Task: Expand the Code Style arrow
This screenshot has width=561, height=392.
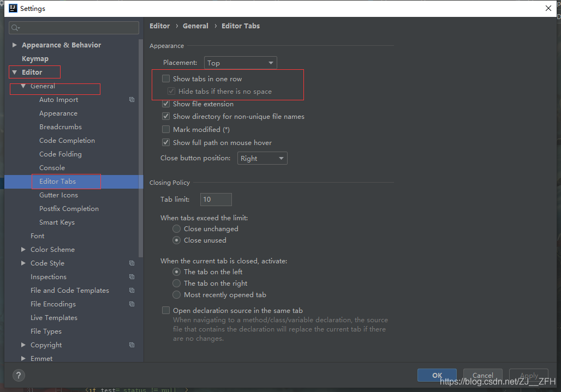Action: 23,263
